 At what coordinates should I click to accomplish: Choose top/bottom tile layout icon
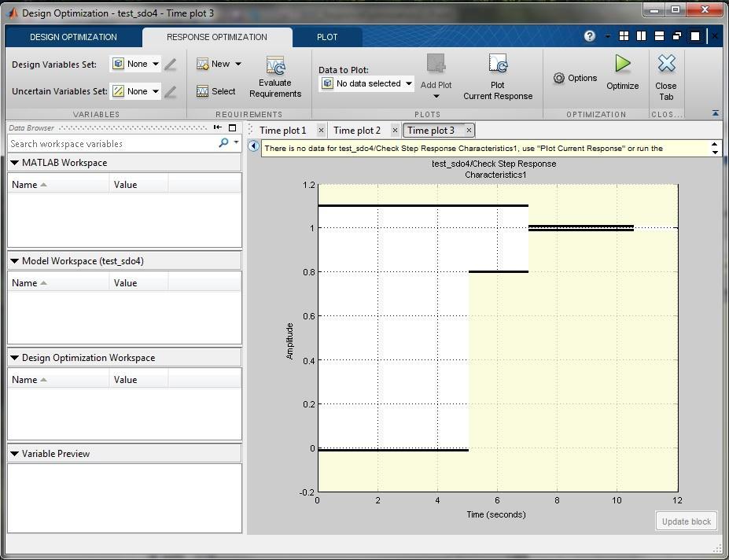(x=659, y=36)
